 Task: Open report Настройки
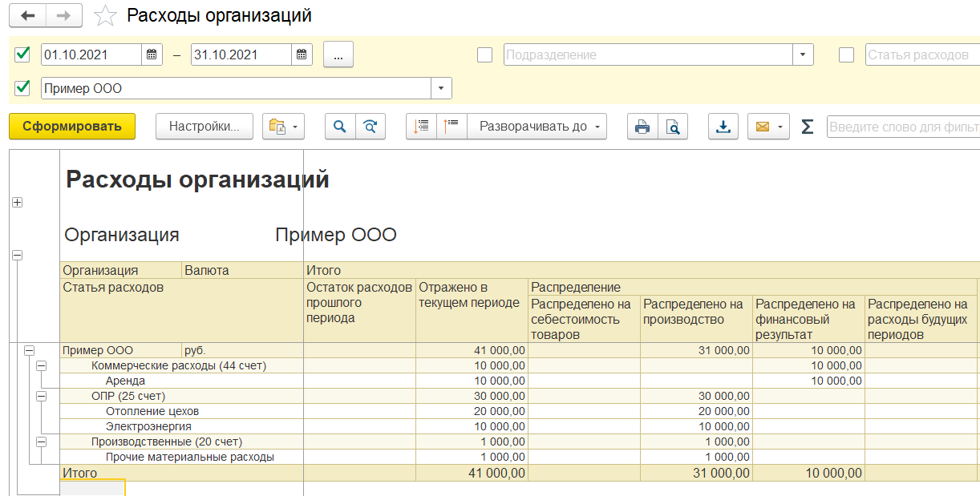(205, 126)
